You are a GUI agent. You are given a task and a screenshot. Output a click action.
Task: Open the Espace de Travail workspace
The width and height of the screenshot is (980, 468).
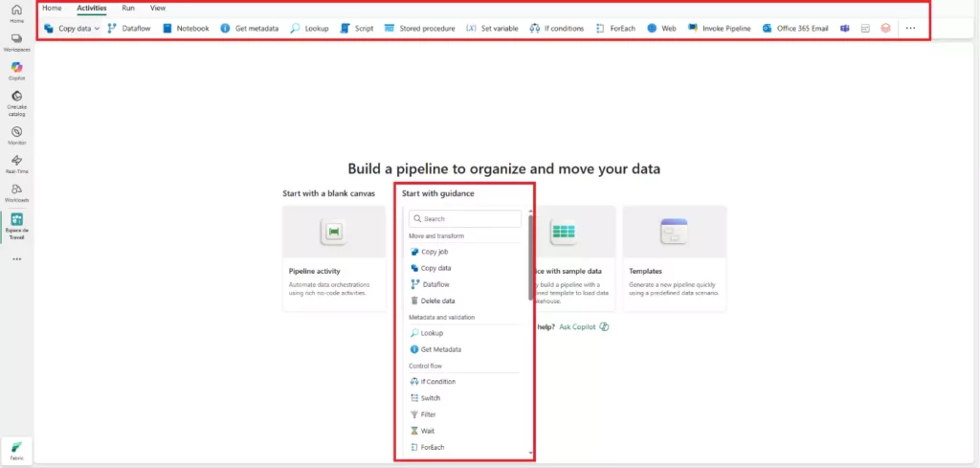tap(17, 226)
